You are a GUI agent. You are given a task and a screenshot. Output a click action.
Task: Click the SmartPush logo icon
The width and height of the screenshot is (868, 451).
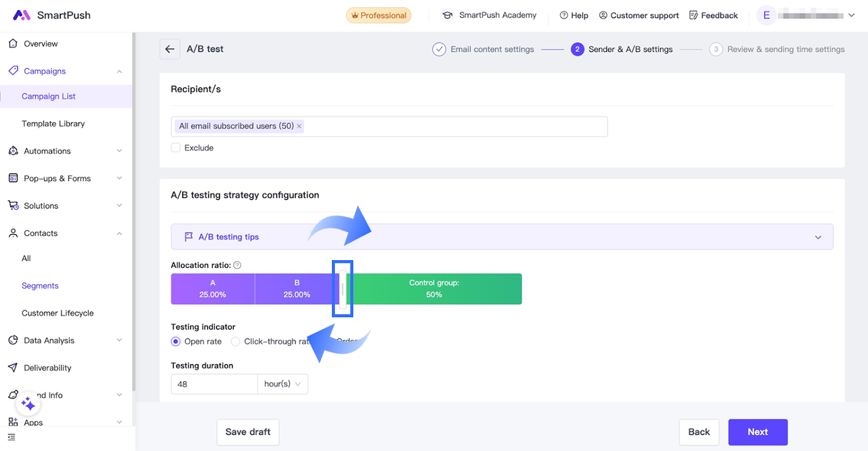point(22,15)
